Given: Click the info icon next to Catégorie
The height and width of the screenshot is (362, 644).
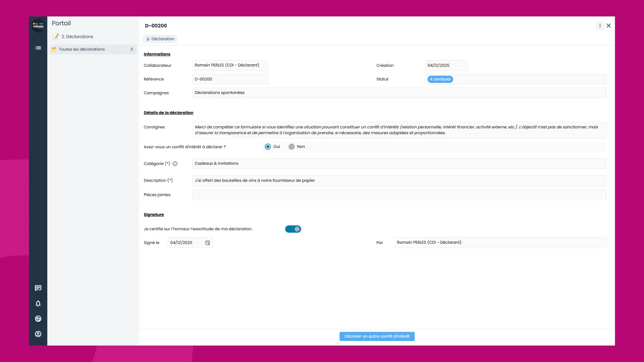Looking at the screenshot, I should pos(175,164).
